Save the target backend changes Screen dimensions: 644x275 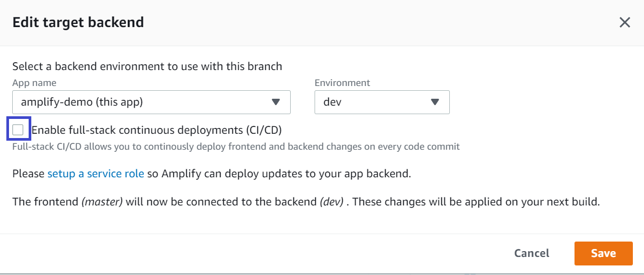603,253
